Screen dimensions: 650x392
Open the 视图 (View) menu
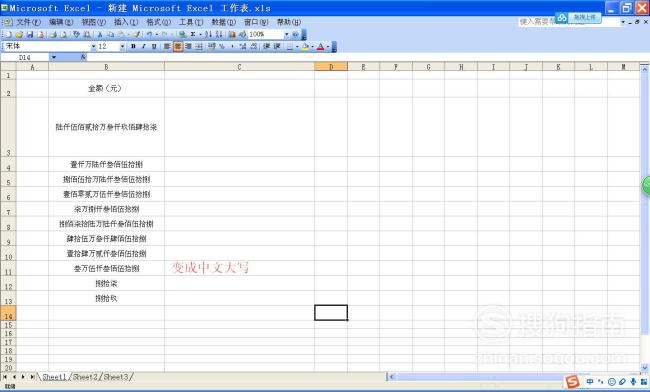pos(93,22)
